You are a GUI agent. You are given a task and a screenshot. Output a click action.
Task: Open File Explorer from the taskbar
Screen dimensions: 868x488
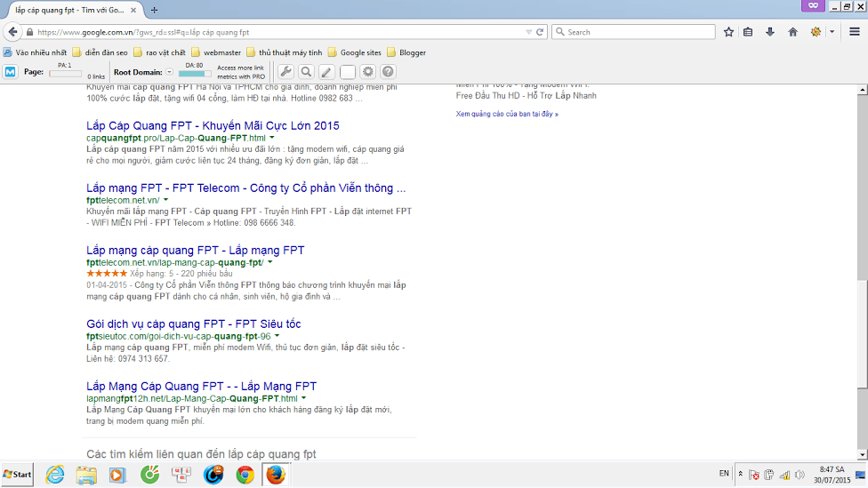[86, 475]
